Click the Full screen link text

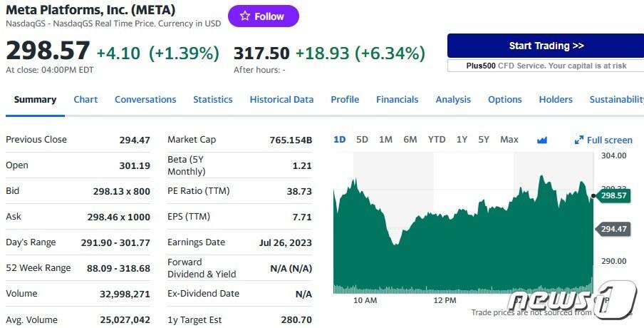(x=610, y=140)
